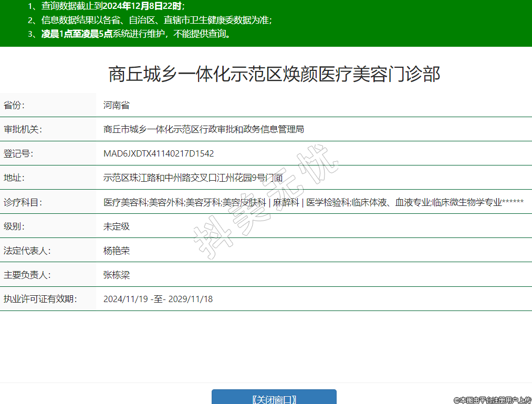Image resolution: width=532 pixels, height=404 pixels.
Task: Select registration number MAD6JXDTX41140217D1542
Action: (x=159, y=153)
